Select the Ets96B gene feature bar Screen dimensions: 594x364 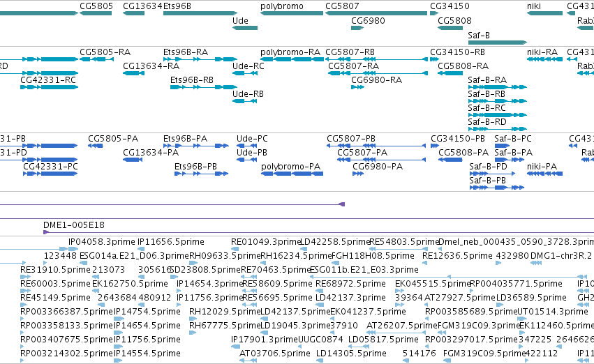pos(200,14)
